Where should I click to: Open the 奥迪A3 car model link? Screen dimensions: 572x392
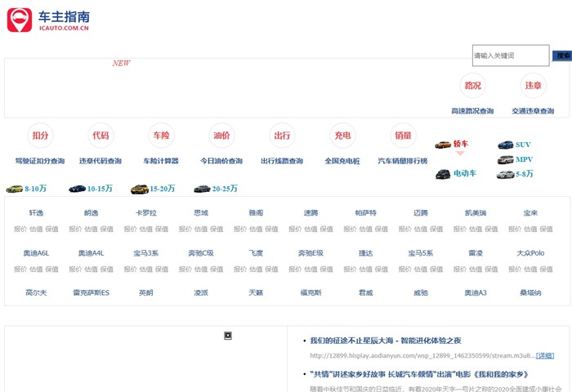point(476,292)
